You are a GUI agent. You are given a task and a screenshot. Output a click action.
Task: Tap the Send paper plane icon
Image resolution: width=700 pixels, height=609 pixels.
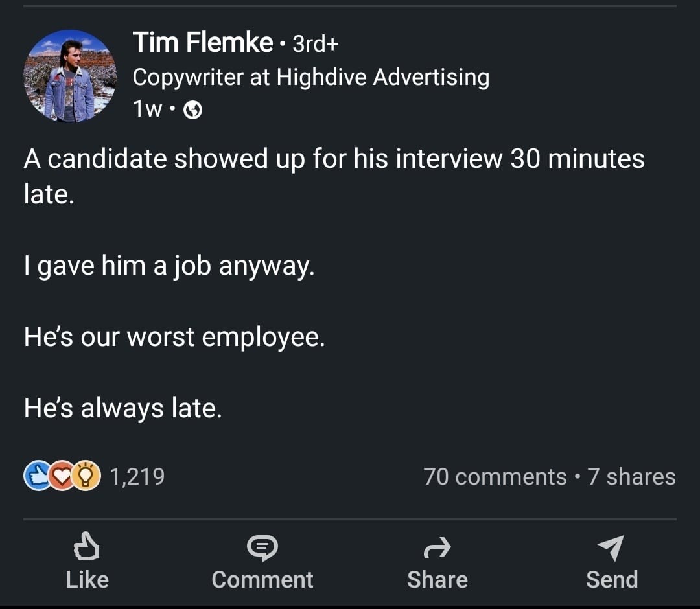(611, 548)
